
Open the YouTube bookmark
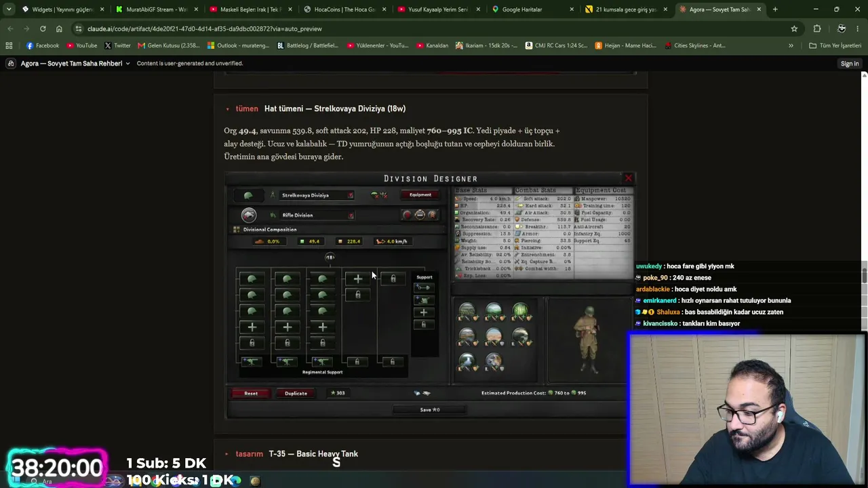pyautogui.click(x=81, y=45)
